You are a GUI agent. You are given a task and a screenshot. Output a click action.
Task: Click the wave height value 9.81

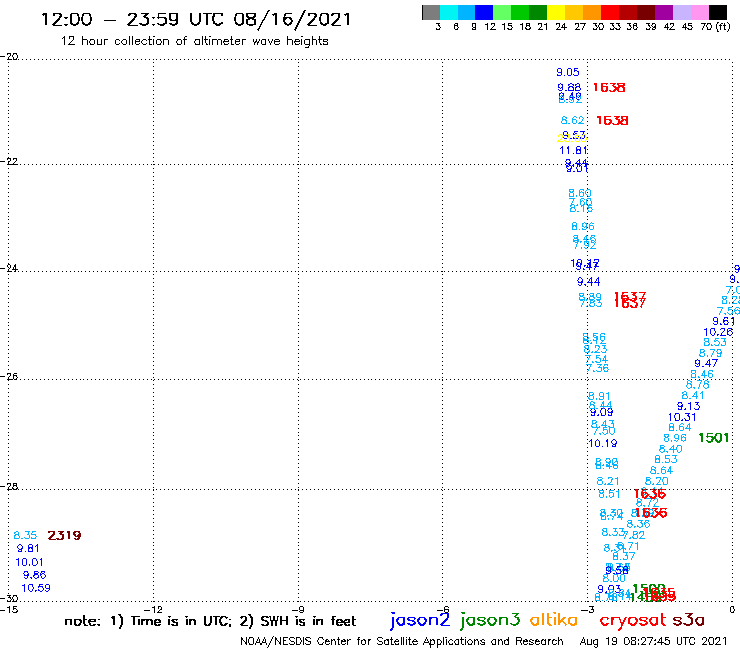(28, 549)
